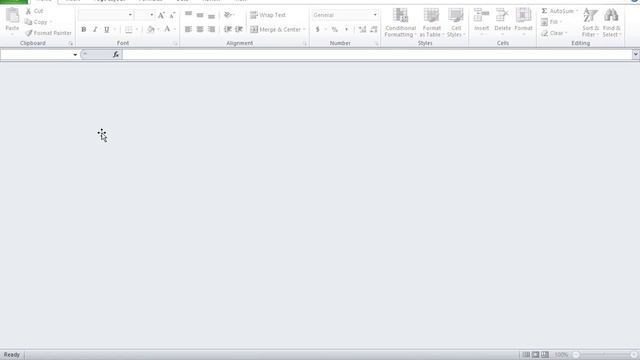Open the Sort & Filter menu

coord(590,22)
